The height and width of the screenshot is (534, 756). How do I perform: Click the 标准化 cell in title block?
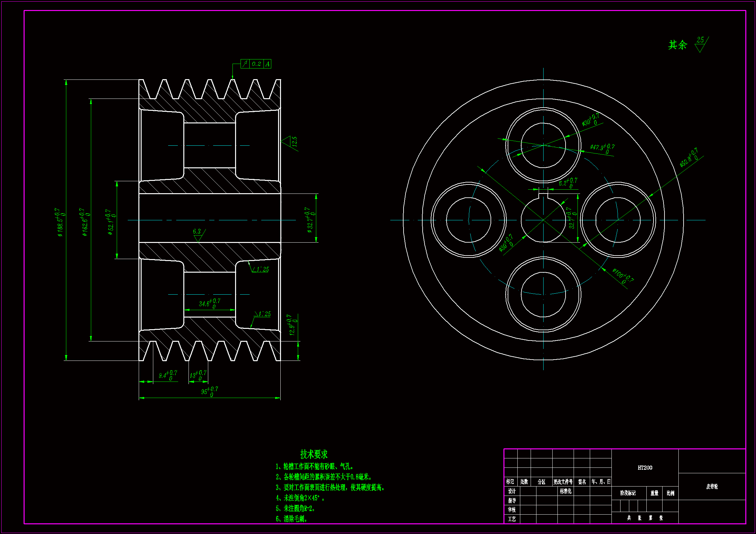(x=565, y=491)
